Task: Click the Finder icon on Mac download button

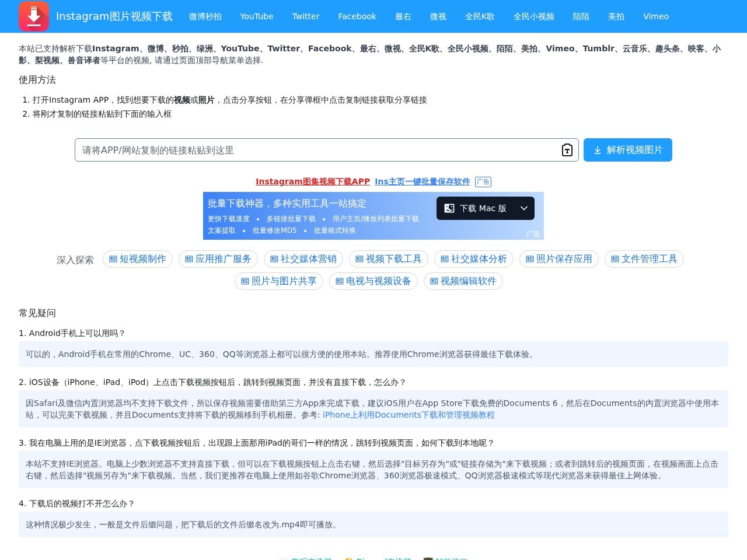Action: 449,208
